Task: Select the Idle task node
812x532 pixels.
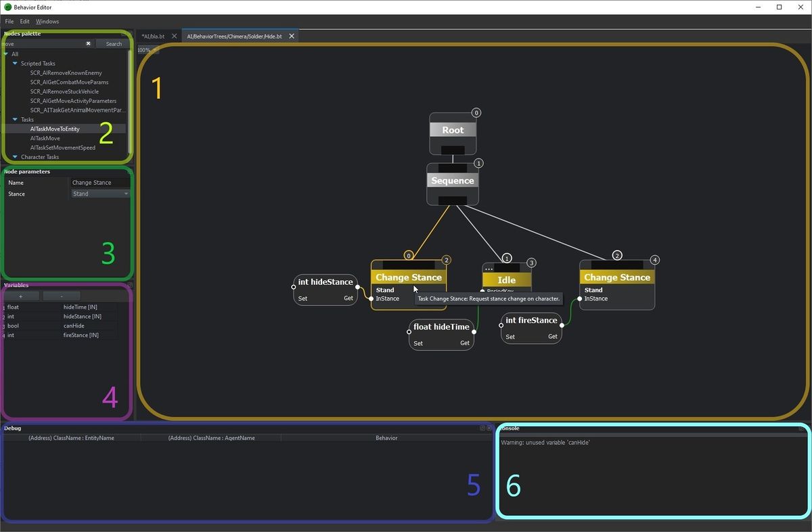Action: (506, 280)
